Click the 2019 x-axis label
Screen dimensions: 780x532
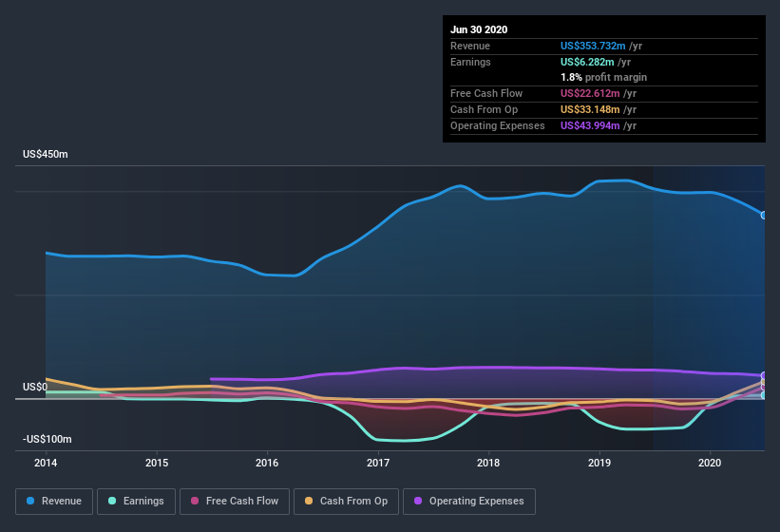(599, 463)
